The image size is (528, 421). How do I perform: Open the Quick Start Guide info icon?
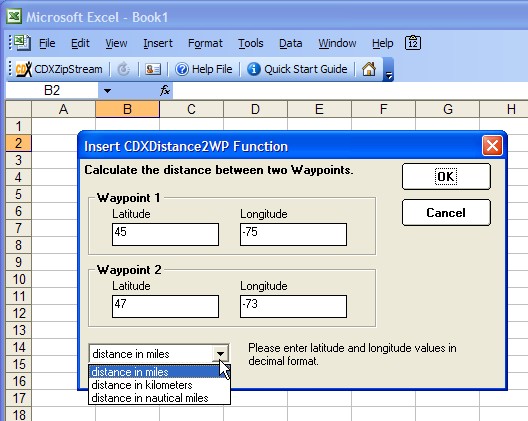(254, 69)
